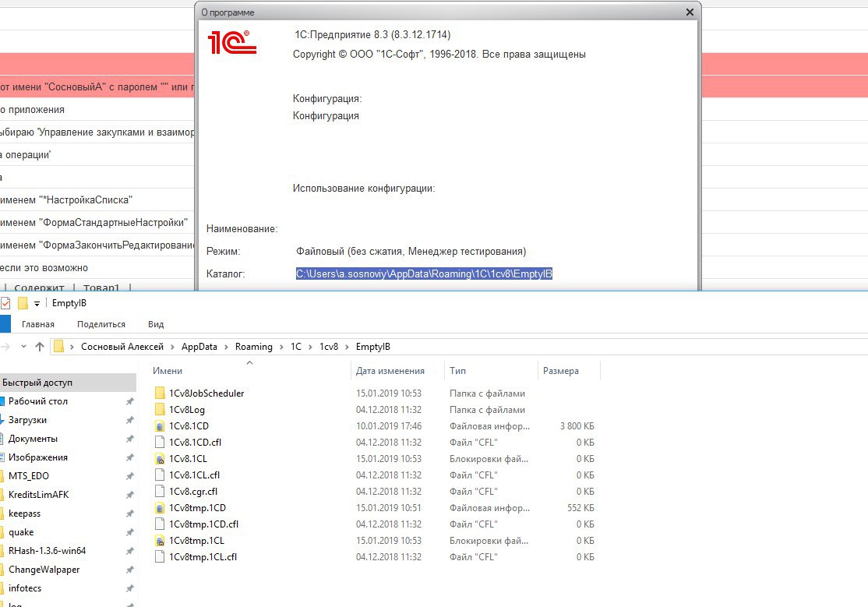
Task: Expand the breadcrumb chevron after Сосновый Алексей
Action: (x=173, y=347)
